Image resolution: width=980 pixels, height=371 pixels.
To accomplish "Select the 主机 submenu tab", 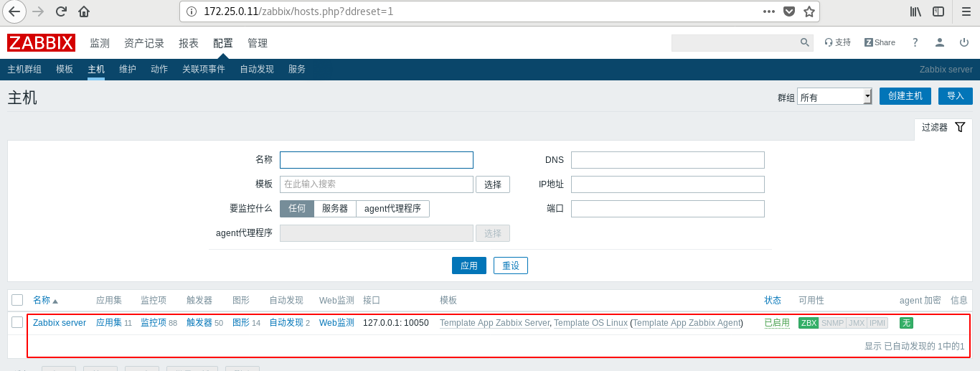I will click(96, 70).
